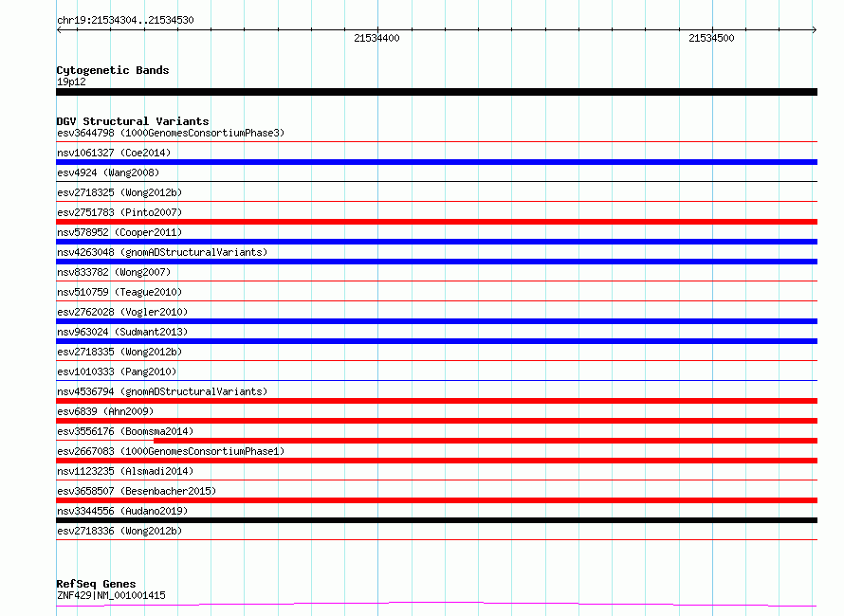Open variant esv4924 (Wang2008)

pyautogui.click(x=108, y=172)
